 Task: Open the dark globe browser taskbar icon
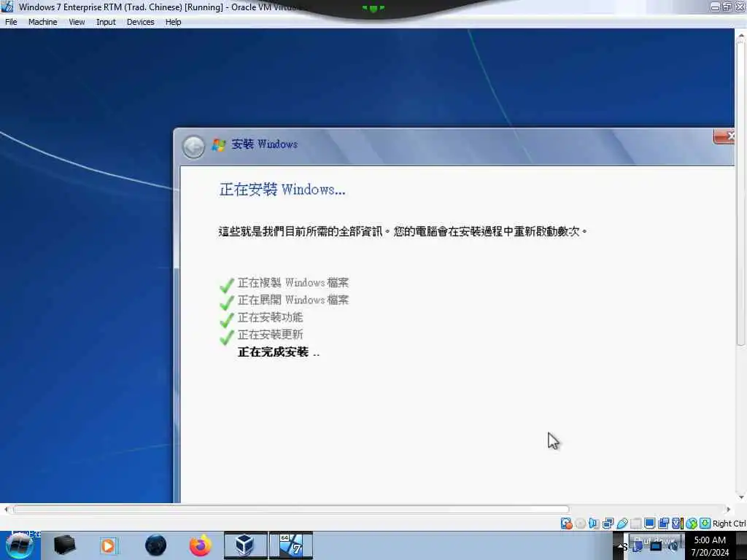[x=156, y=545]
